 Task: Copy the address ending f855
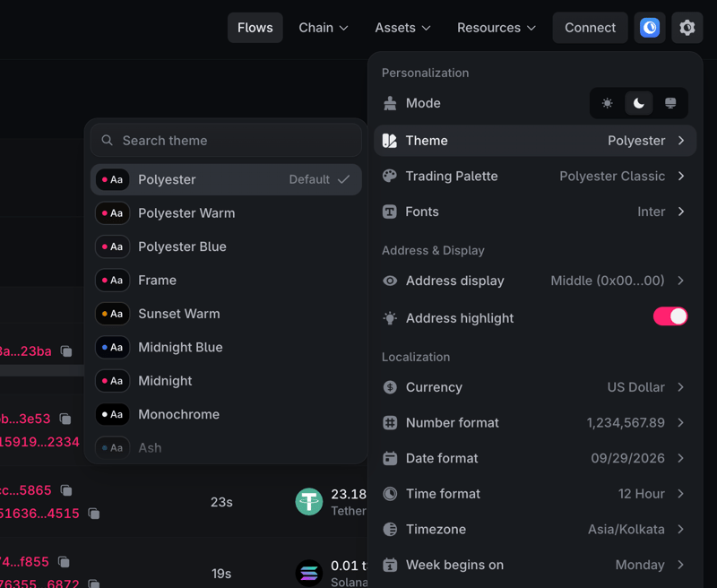pyautogui.click(x=64, y=561)
